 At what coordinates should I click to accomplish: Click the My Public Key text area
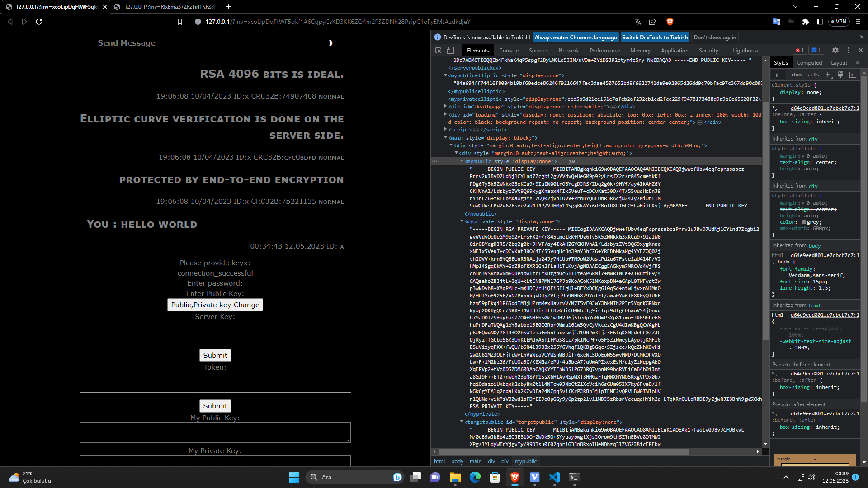215,432
